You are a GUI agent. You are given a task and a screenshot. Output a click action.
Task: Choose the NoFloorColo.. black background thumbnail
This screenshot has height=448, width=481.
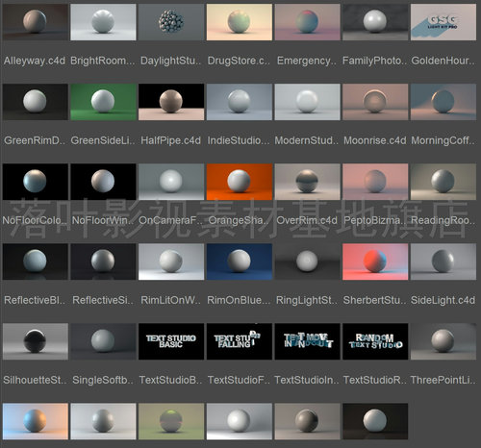(36, 182)
